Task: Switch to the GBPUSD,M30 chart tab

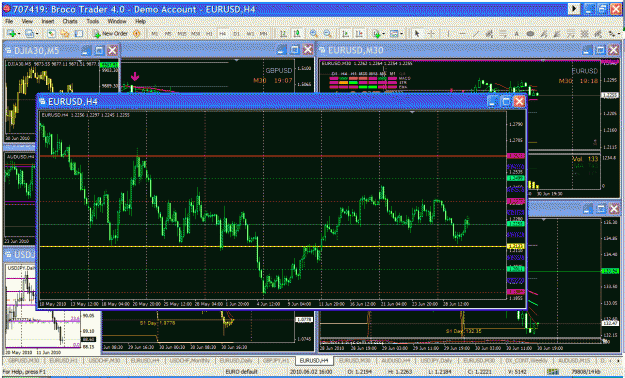Action: 24,361
